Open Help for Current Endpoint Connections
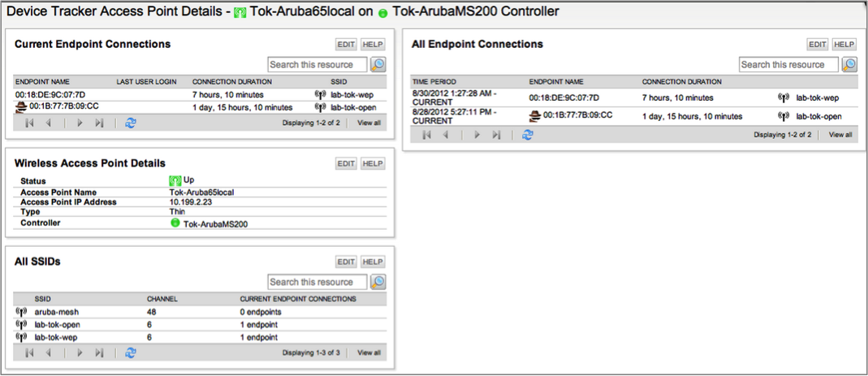The height and width of the screenshot is (376, 868). 373,45
